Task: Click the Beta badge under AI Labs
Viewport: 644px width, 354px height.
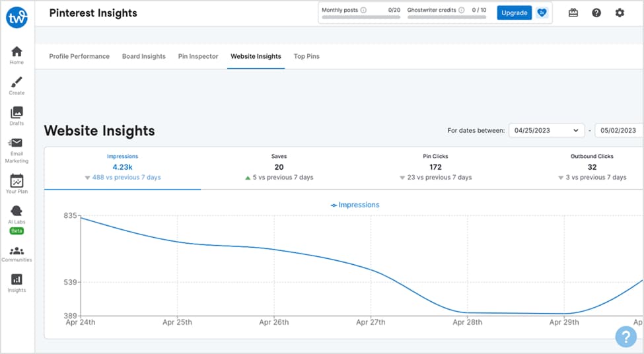Action: coord(17,230)
